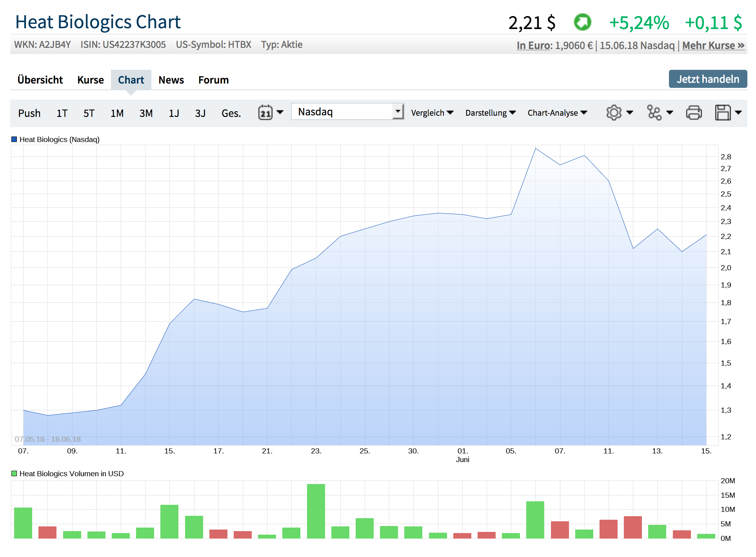756x557 pixels.
Task: Click the settings gear icon
Action: [x=614, y=113]
